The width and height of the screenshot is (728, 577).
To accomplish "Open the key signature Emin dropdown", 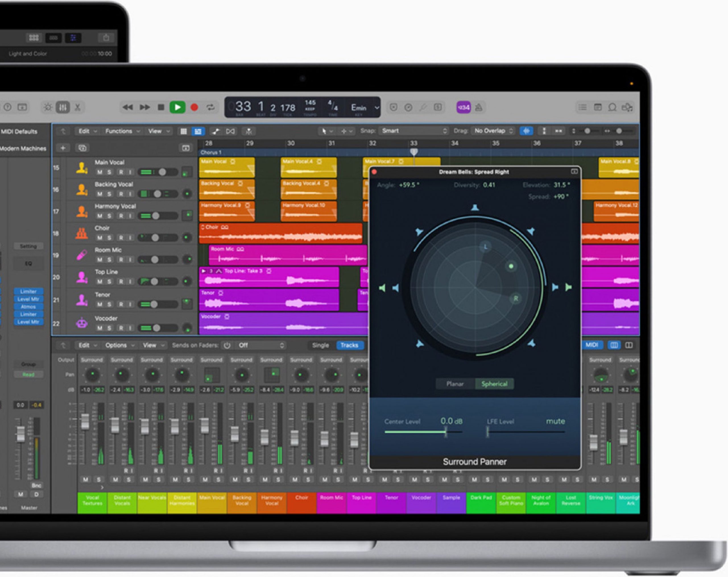I will [365, 108].
